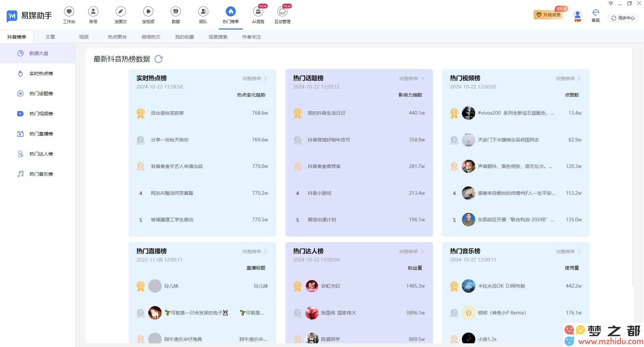The width and height of the screenshot is (644, 347).
Task: Open 东部战区开展 video thumbnail
Action: pos(469,220)
